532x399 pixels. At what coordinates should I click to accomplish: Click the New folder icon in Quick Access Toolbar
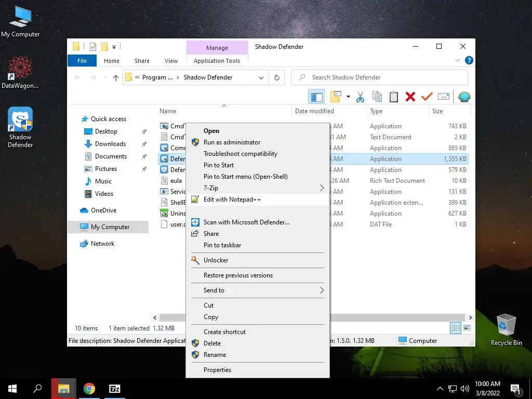coord(104,47)
